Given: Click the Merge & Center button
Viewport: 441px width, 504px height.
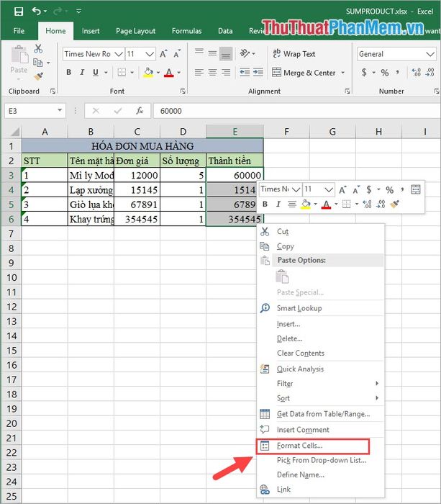Looking at the screenshot, I should click(x=304, y=73).
